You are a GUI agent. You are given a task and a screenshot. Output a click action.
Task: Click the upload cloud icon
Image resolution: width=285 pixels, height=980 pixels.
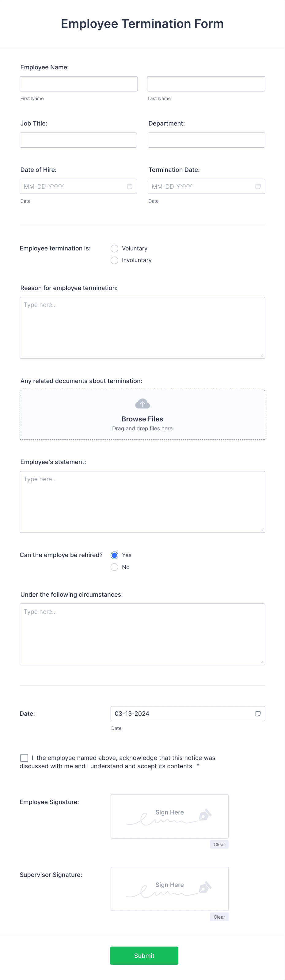[142, 403]
